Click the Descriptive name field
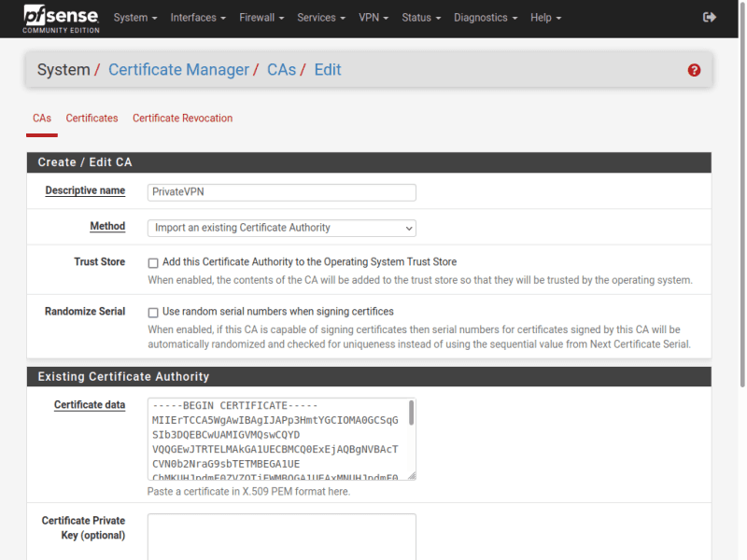This screenshot has width=747, height=560. (281, 192)
